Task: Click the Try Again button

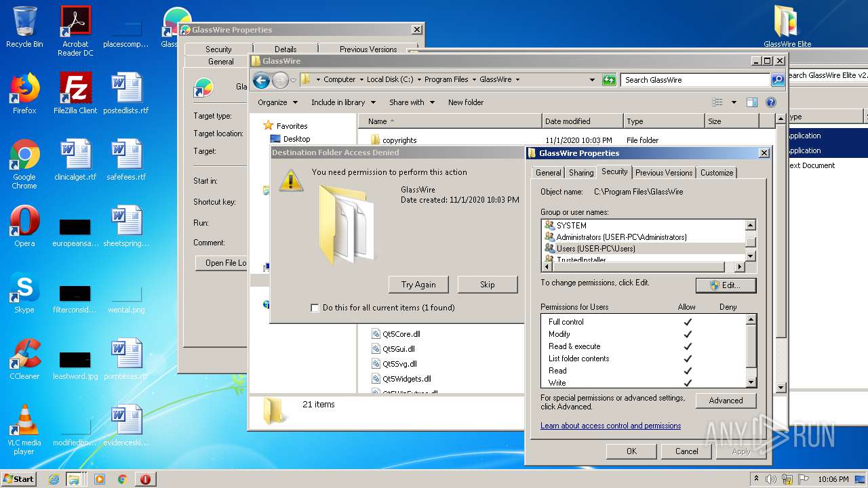Action: (x=418, y=285)
